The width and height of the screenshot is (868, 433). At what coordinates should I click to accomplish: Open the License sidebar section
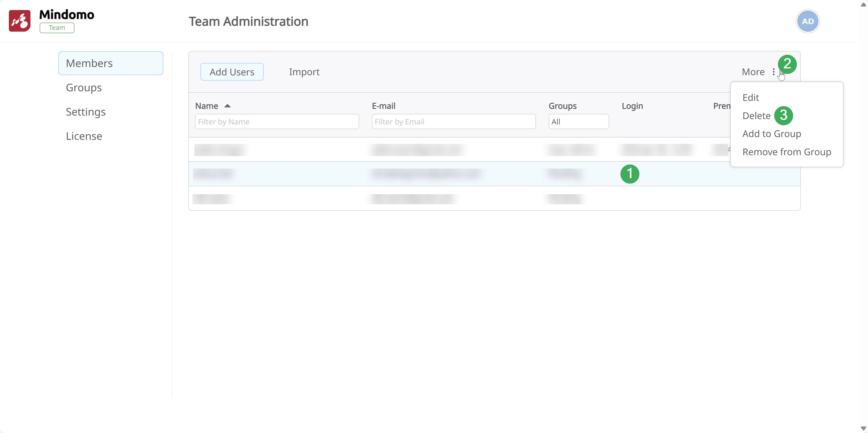(x=84, y=136)
